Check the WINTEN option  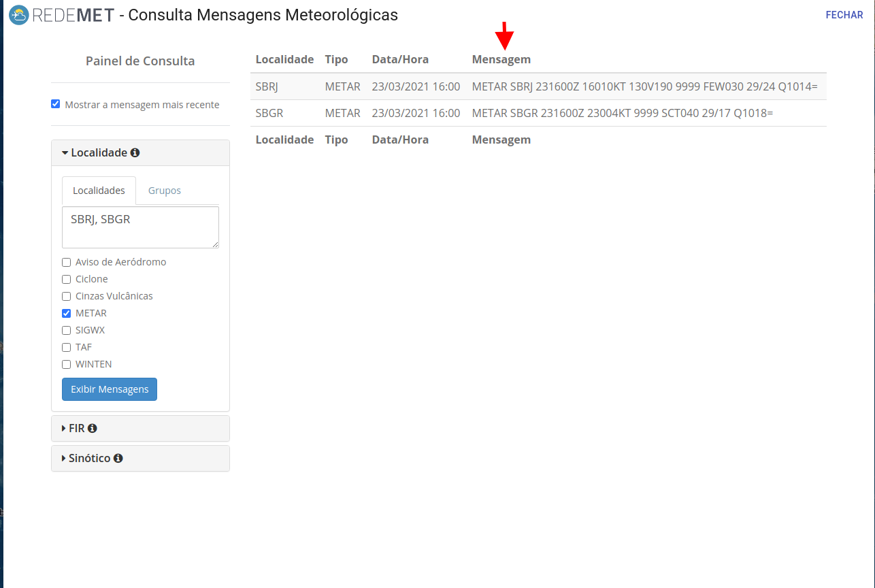(66, 364)
